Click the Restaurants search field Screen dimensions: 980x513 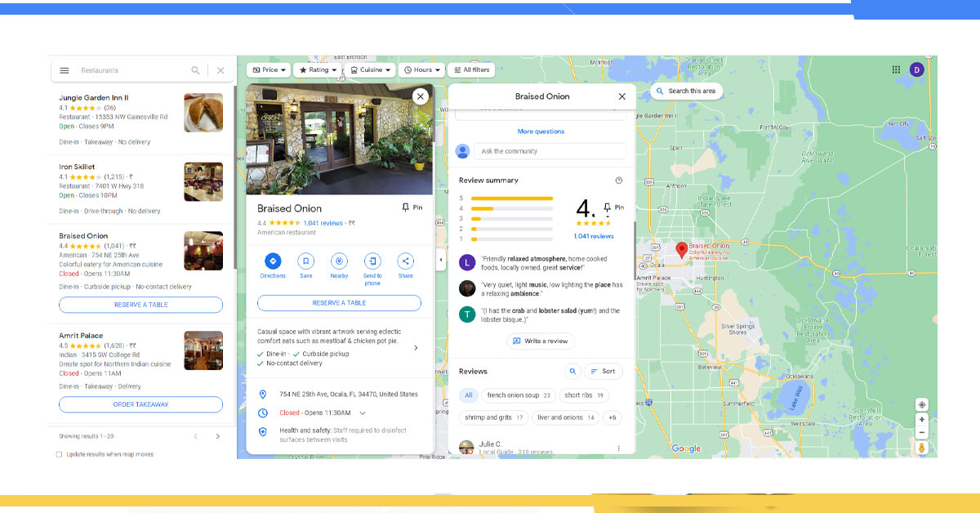click(x=131, y=70)
